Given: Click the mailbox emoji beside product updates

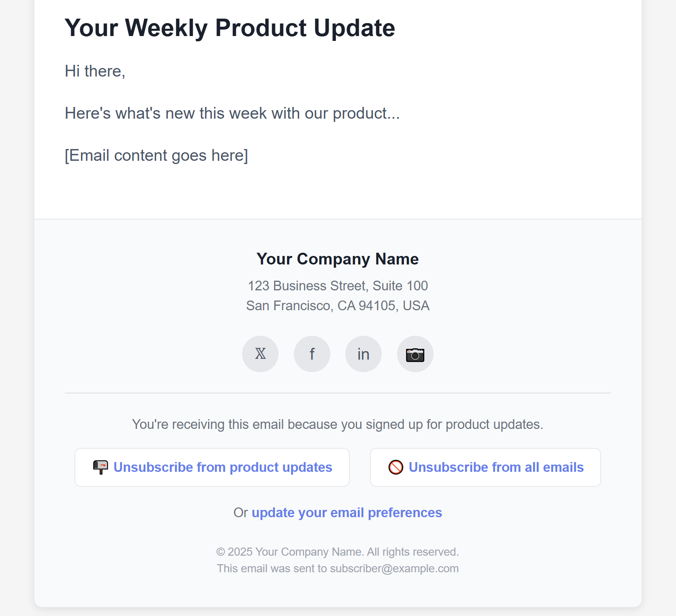Looking at the screenshot, I should [x=100, y=467].
